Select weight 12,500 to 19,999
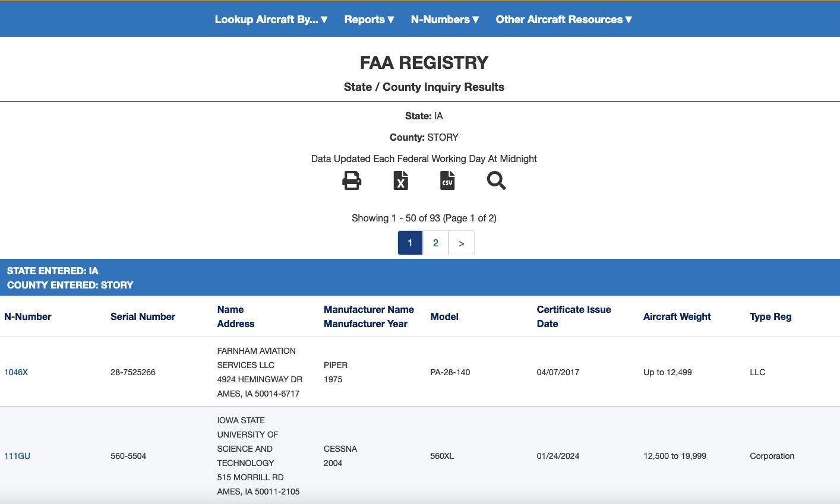 click(675, 456)
